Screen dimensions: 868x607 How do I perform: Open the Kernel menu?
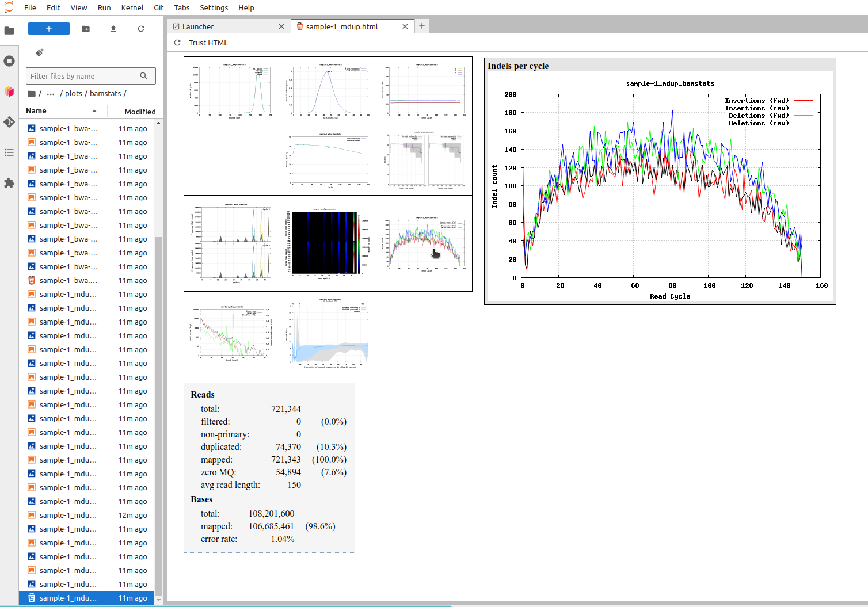132,7
